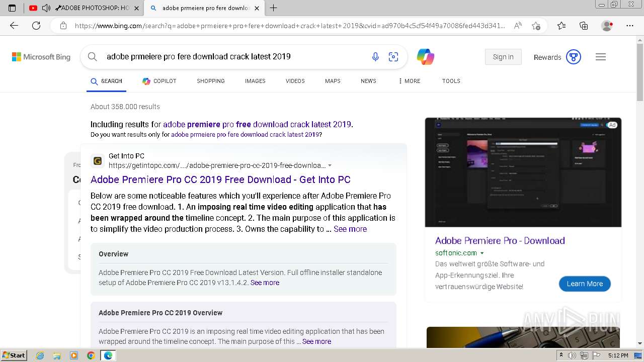Click the Read Aloud icon
Image resolution: width=644 pixels, height=362 pixels.
click(x=518, y=26)
